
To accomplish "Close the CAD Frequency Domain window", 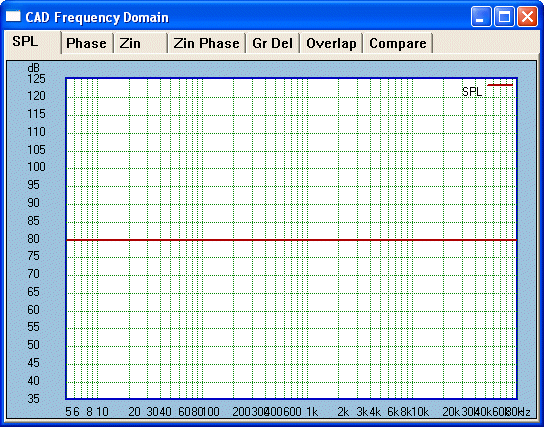I will coord(527,17).
